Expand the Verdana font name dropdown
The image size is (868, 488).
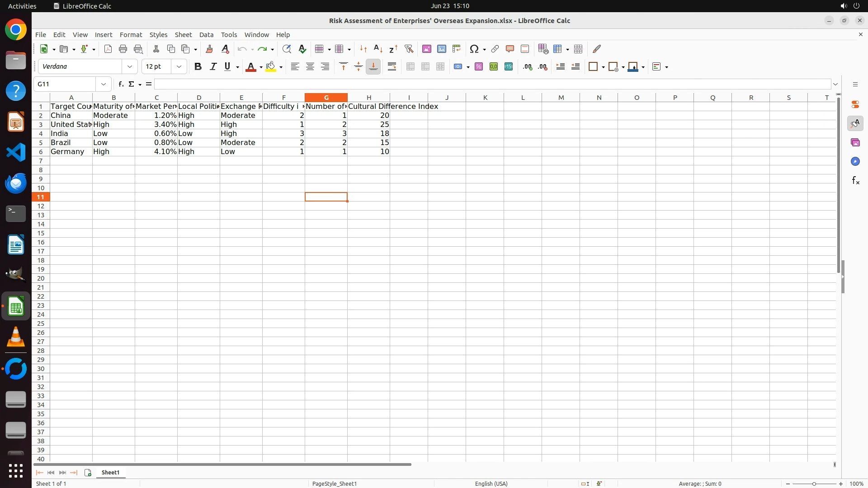130,67
